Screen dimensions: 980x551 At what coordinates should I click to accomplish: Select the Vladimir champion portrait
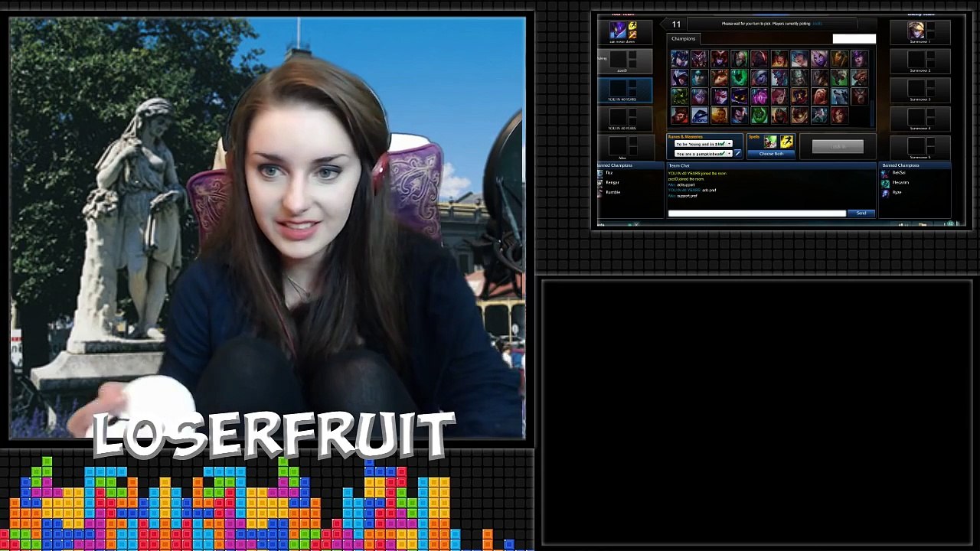(x=819, y=96)
